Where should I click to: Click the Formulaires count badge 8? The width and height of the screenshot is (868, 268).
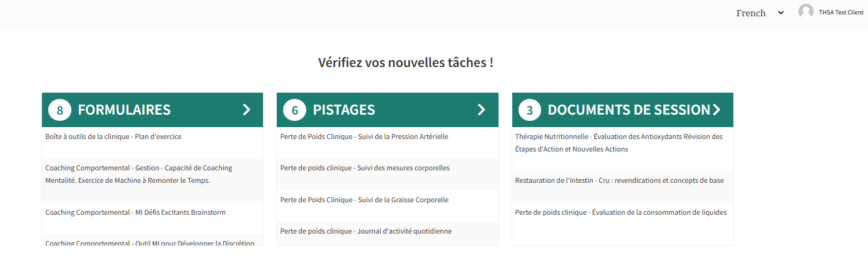[59, 110]
